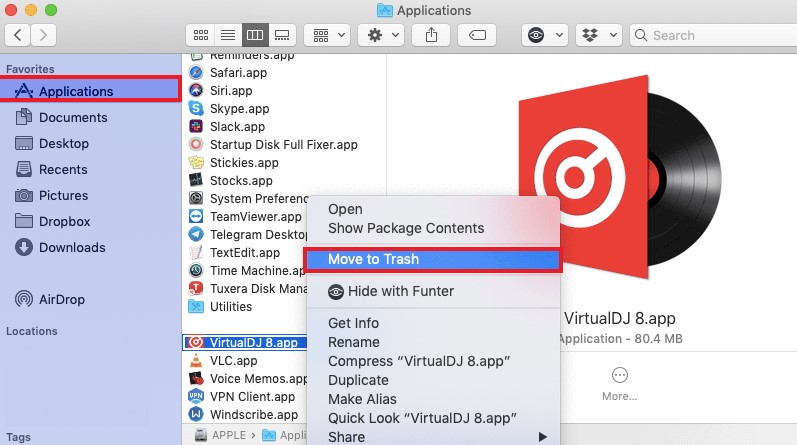Image resolution: width=797 pixels, height=445 pixels.
Task: Click the Edit Tags toolbar button
Action: tap(477, 35)
